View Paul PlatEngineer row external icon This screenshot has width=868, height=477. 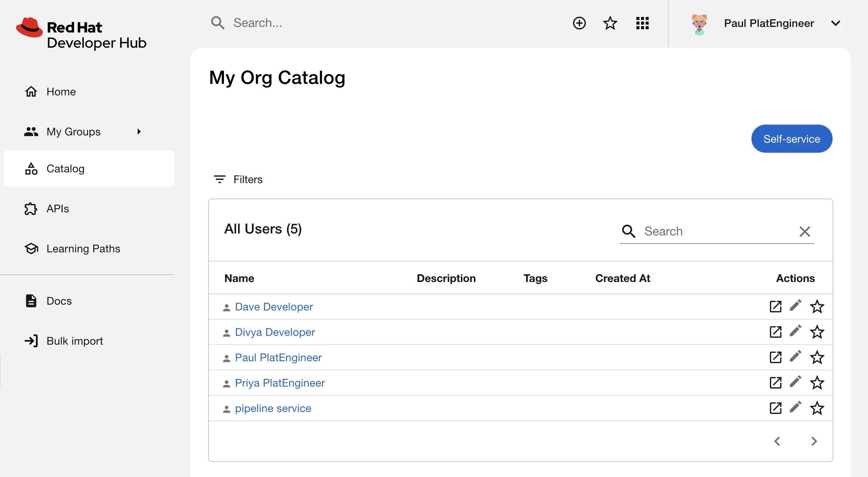(776, 357)
